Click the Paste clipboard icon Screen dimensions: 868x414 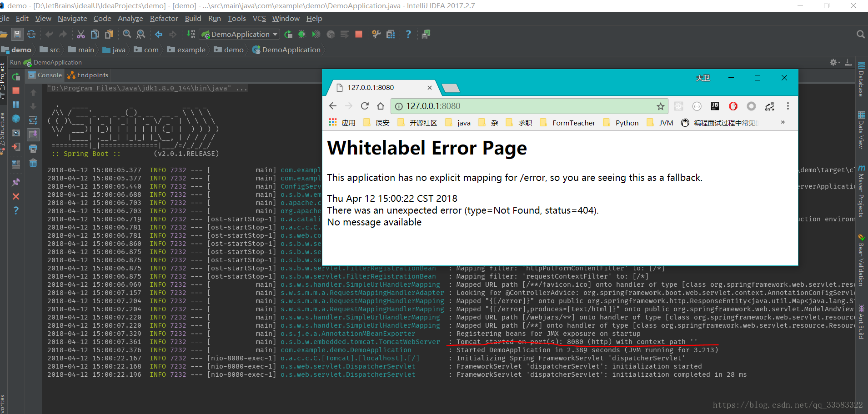pyautogui.click(x=109, y=34)
